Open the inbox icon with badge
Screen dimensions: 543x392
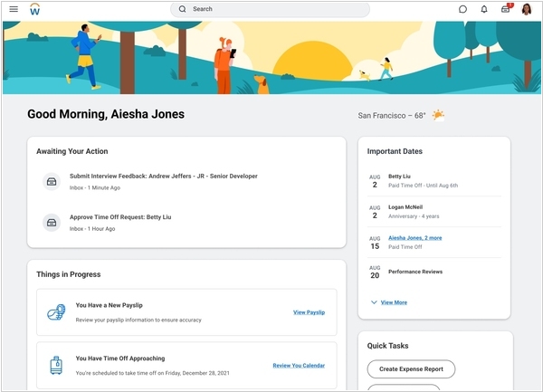[x=506, y=9]
